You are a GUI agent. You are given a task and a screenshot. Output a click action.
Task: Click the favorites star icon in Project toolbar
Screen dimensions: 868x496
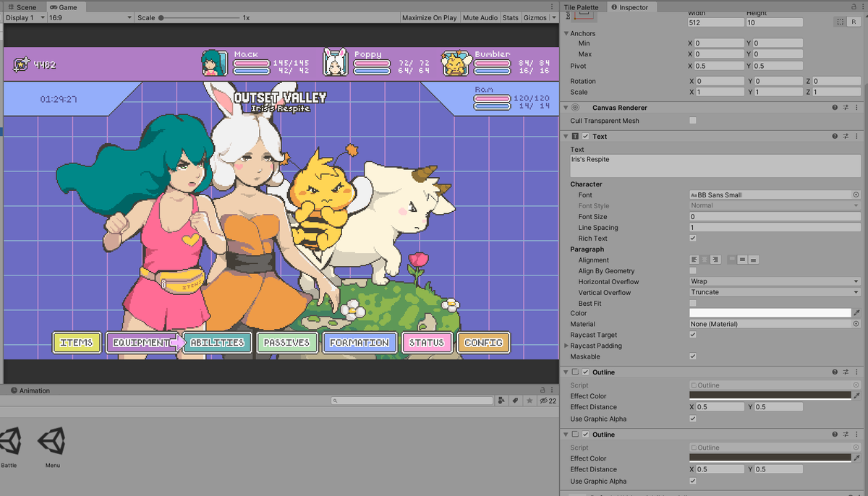pyautogui.click(x=529, y=401)
